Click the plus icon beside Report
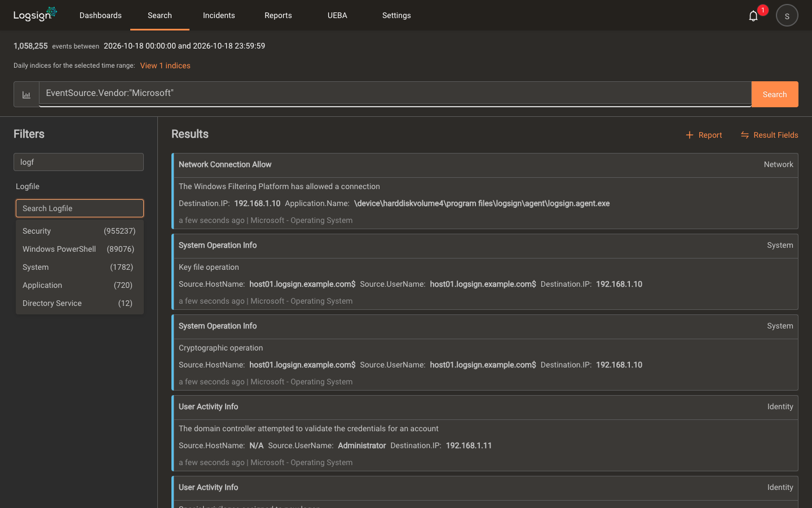The image size is (812, 508). 689,135
